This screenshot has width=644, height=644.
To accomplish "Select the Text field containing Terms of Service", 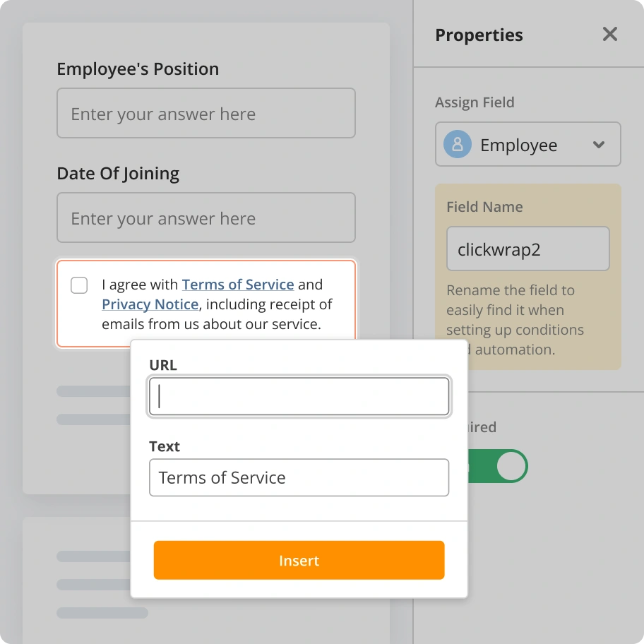I will tap(298, 477).
